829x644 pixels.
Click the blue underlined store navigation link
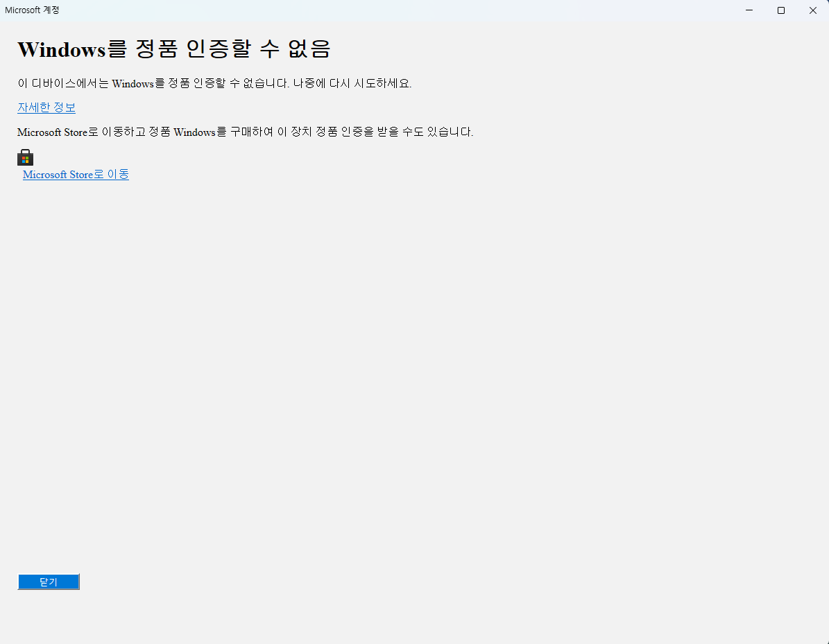(x=75, y=174)
